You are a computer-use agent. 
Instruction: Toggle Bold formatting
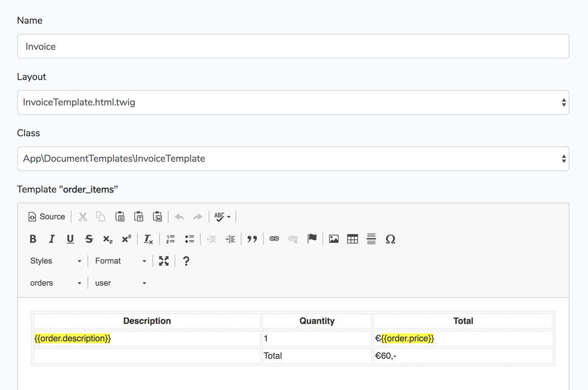(33, 239)
